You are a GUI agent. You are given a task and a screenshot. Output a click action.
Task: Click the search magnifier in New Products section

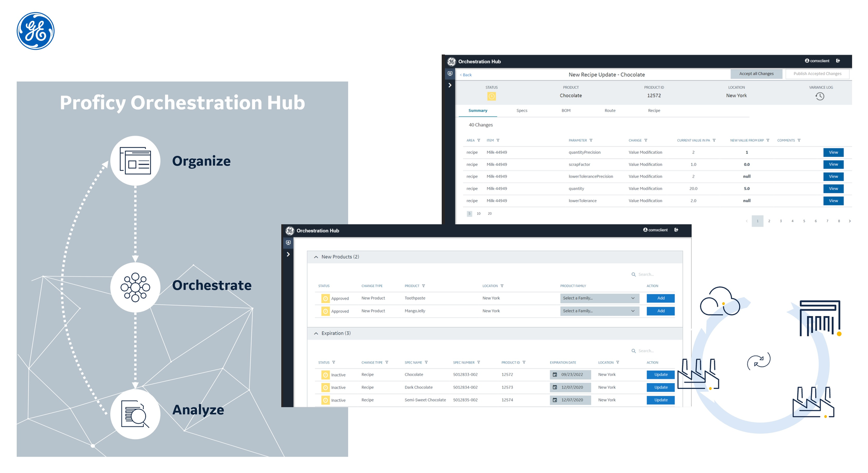tap(634, 274)
